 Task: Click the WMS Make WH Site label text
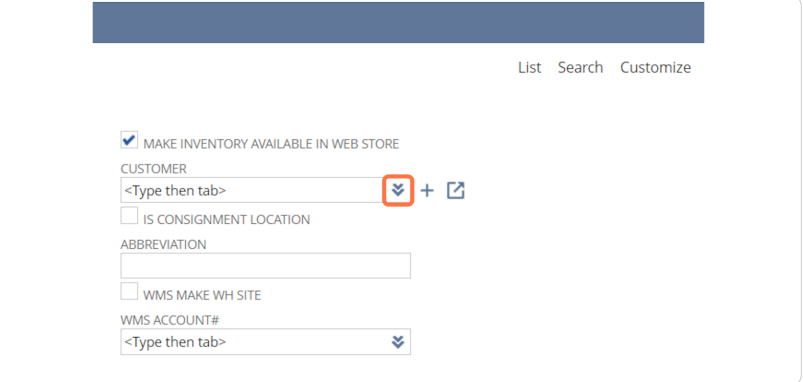[x=202, y=295]
